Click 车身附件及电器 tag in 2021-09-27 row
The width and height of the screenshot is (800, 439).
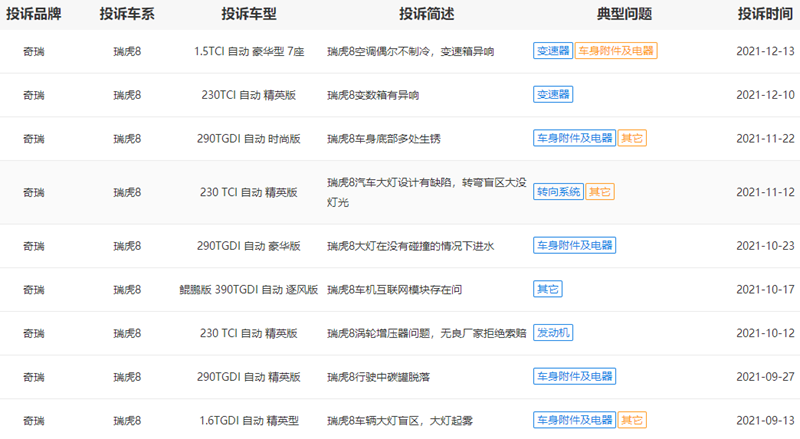tap(574, 376)
